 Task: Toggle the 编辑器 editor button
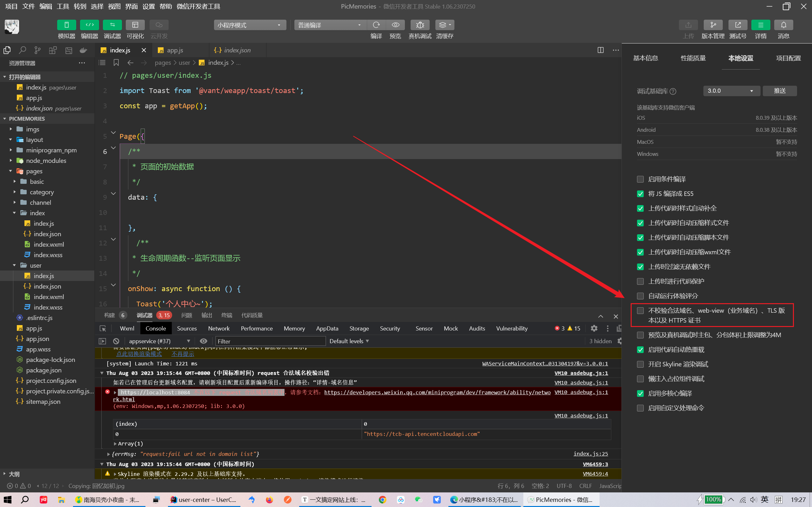89,25
